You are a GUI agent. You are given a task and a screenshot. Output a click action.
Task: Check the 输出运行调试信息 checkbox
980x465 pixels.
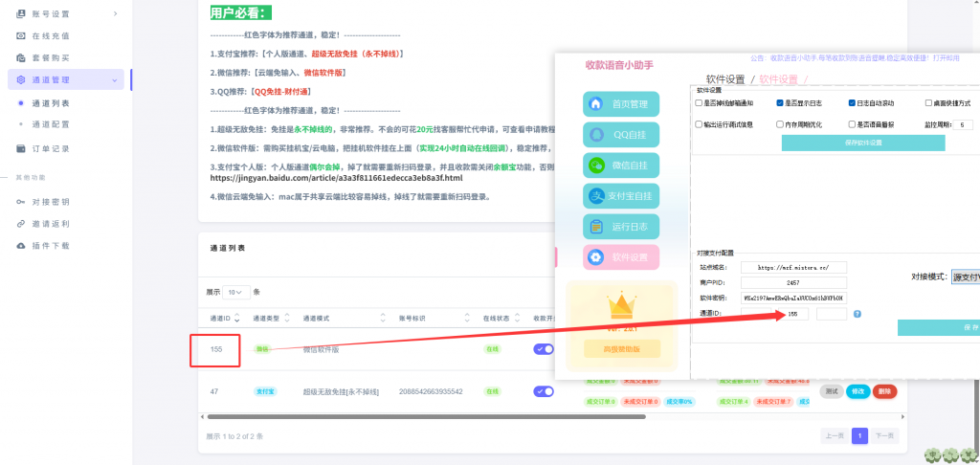point(699,124)
